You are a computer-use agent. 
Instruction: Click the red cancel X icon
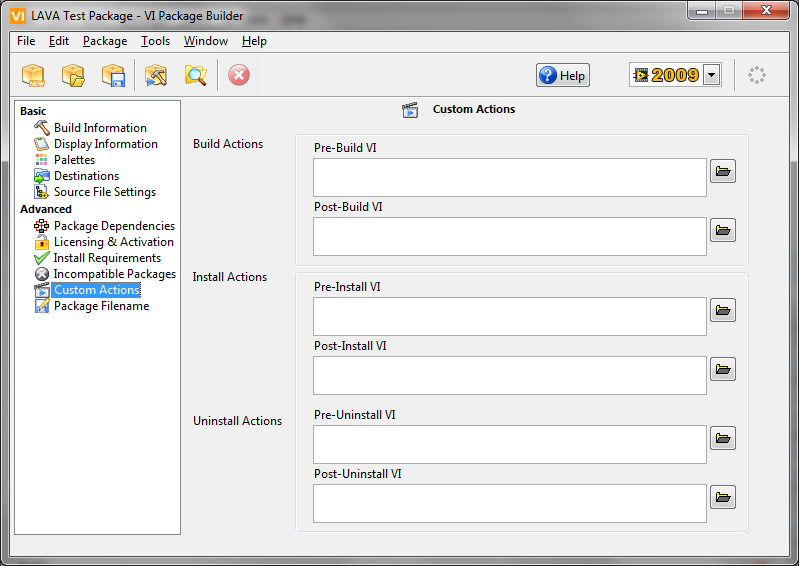click(238, 75)
